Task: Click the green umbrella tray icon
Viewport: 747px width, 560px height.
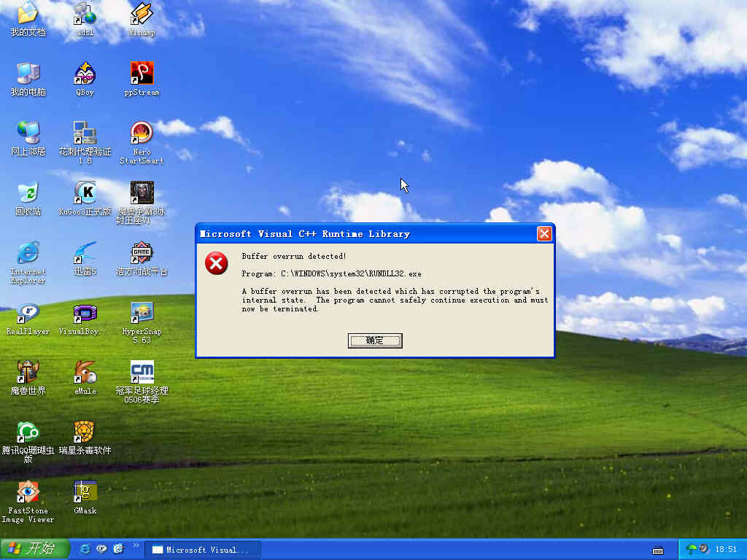Action: click(x=691, y=549)
